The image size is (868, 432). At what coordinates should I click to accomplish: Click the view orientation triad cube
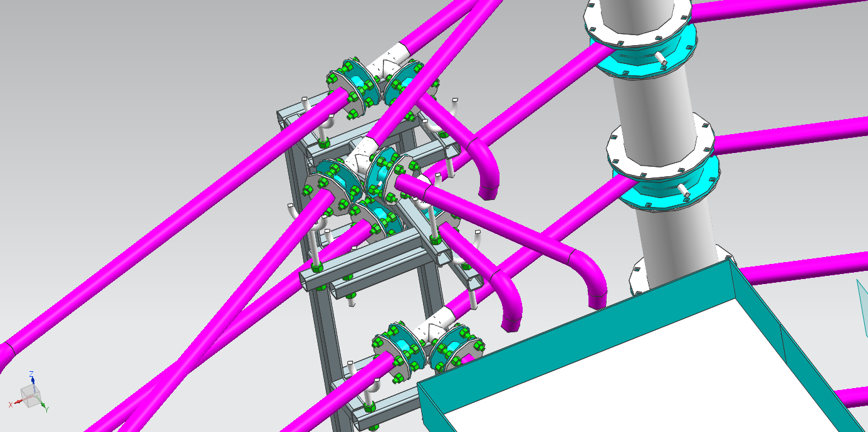pyautogui.click(x=31, y=395)
